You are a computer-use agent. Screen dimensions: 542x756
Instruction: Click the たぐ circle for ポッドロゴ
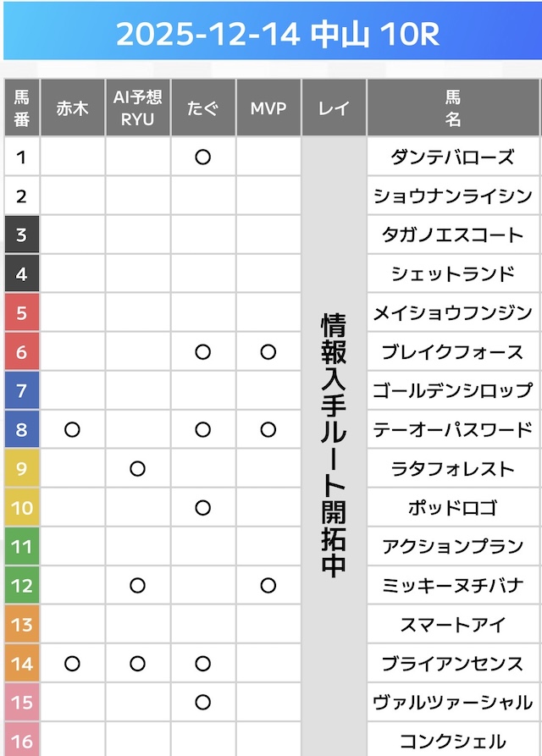tap(202, 508)
